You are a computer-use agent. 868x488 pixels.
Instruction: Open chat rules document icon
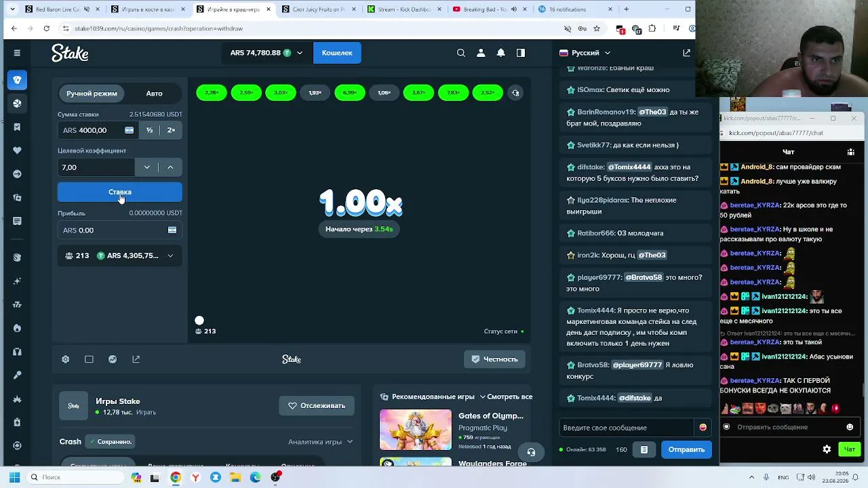tap(644, 449)
